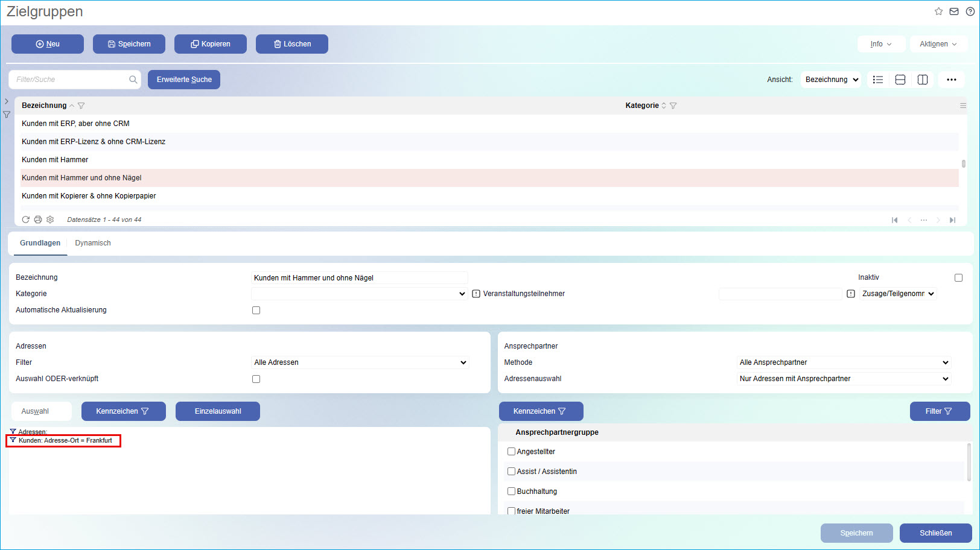Image resolution: width=980 pixels, height=550 pixels.
Task: Click into the Filter/Suche field
Action: tap(70, 80)
